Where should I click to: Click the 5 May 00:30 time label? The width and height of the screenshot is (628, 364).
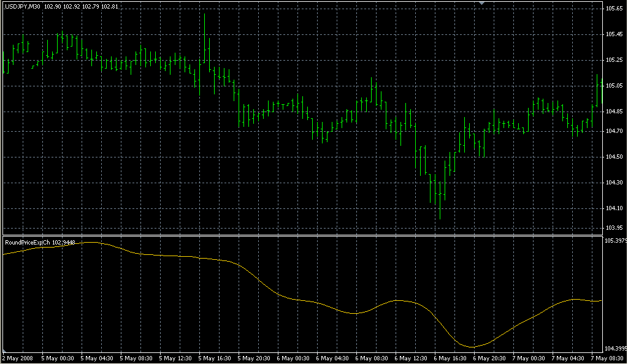pyautogui.click(x=57, y=358)
